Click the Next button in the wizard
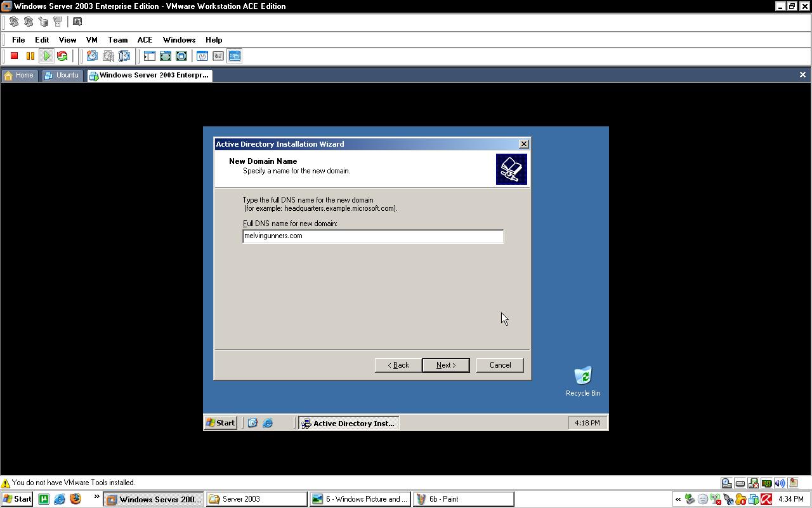Viewport: 812px width, 508px height. (x=445, y=364)
